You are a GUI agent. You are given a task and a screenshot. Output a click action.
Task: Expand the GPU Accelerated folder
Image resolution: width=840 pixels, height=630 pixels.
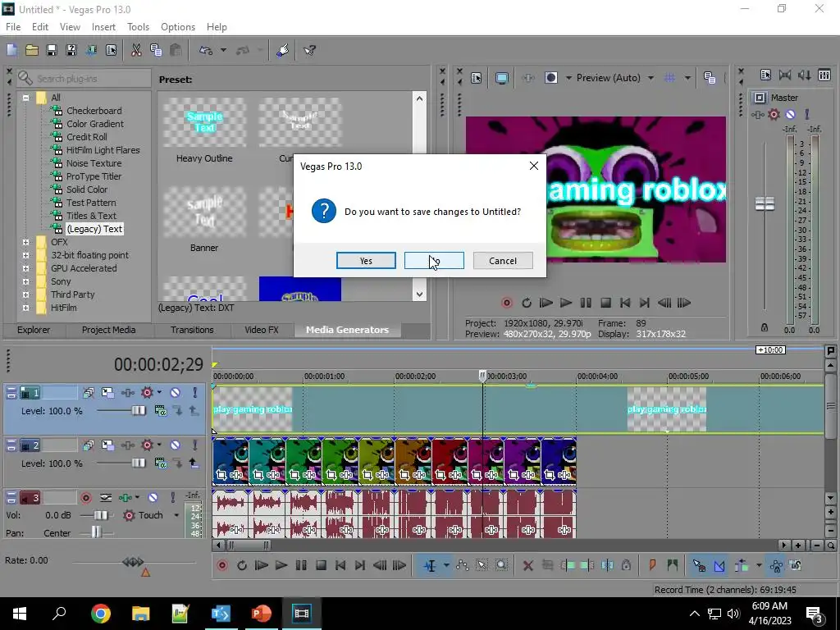25,268
